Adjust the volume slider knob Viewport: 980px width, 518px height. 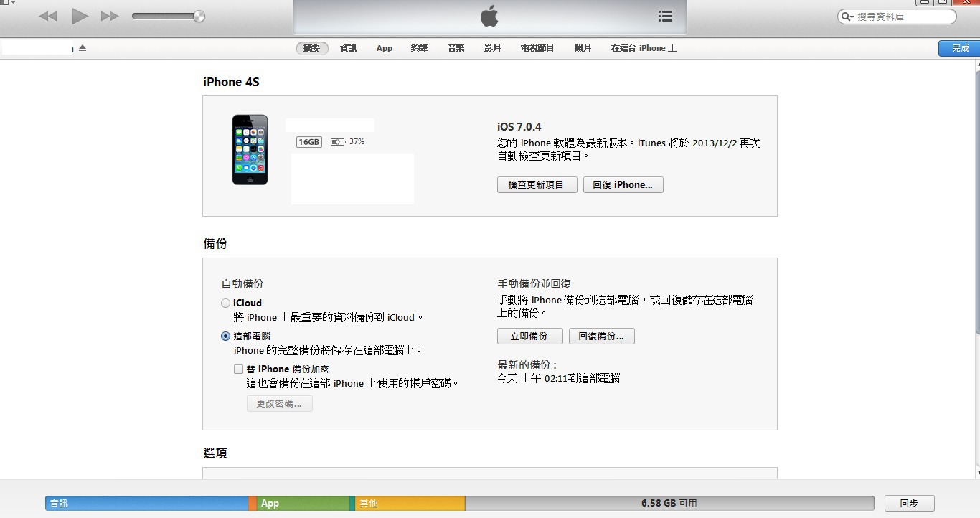click(199, 16)
